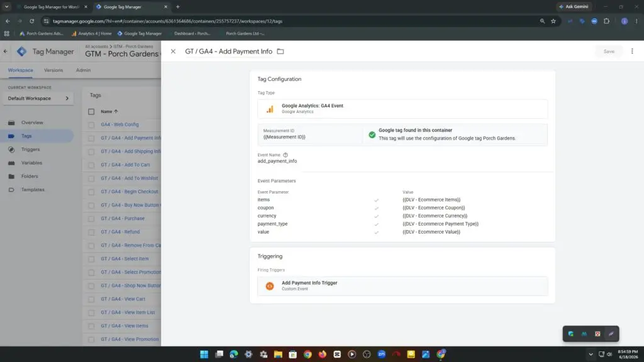
Task: Click the DLV - Ecommerce Value value
Action: click(x=431, y=232)
